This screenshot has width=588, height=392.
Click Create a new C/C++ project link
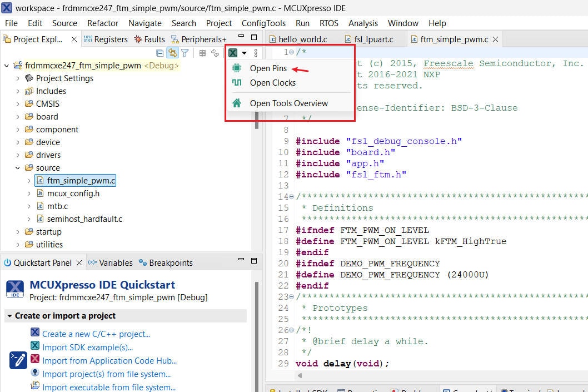96,334
